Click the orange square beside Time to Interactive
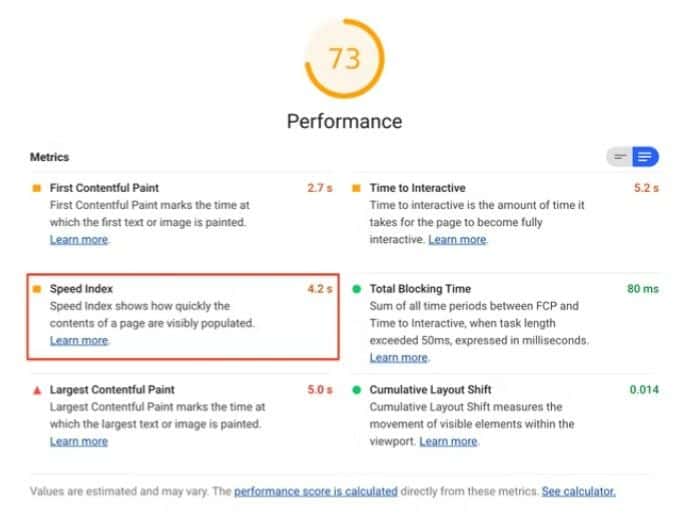Screen dimensions: 675x530 pos(356,188)
